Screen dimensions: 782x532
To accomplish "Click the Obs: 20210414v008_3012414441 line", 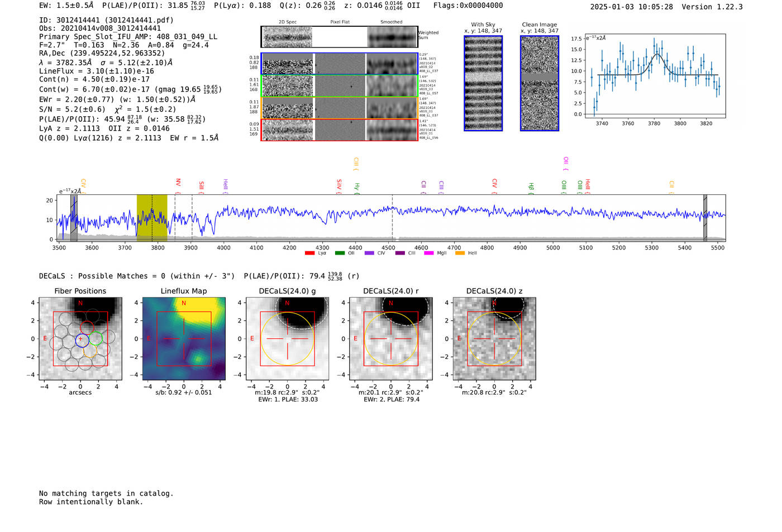I will pyautogui.click(x=100, y=28).
